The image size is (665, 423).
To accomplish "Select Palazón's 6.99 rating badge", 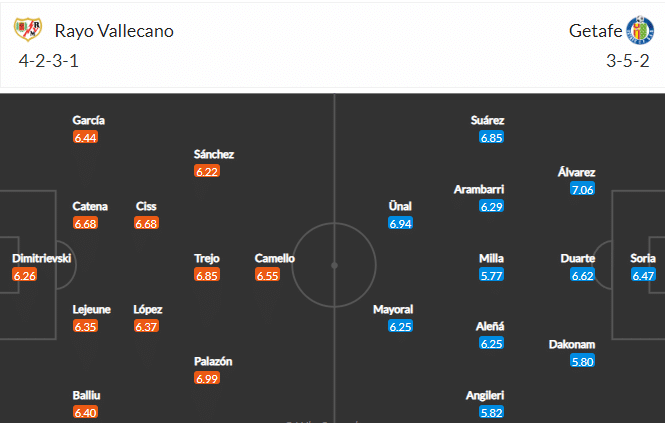I will click(x=207, y=378).
